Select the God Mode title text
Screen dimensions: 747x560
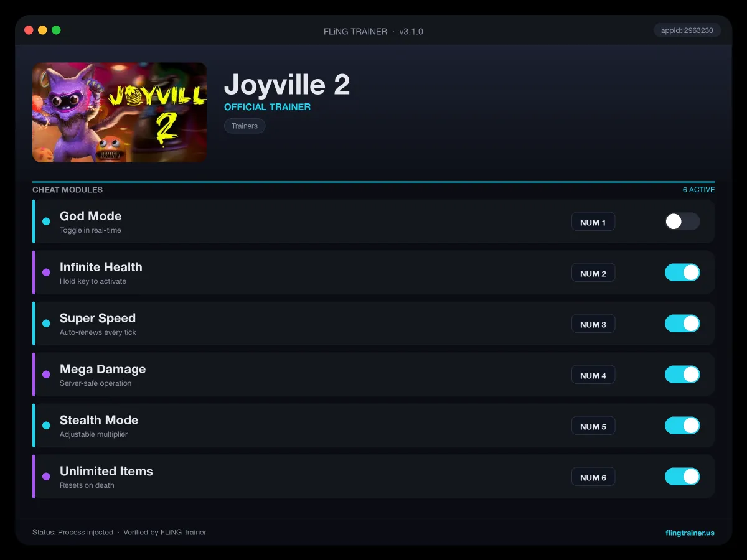point(90,216)
